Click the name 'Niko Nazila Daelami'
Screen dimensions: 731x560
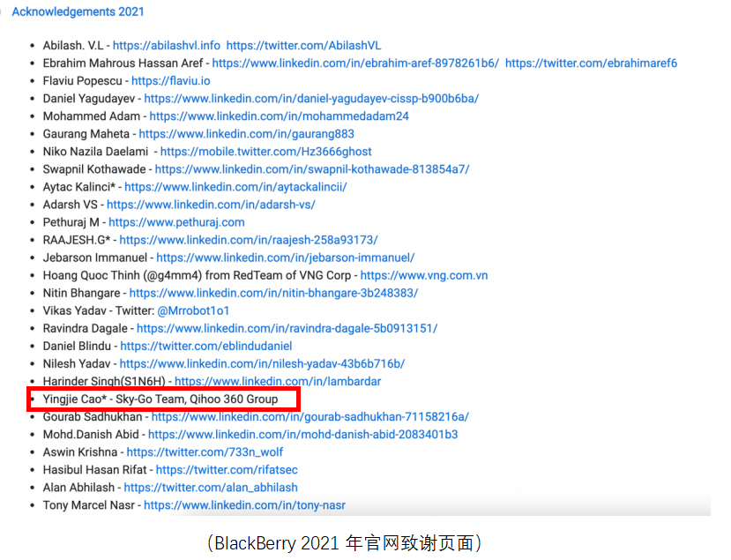coord(95,152)
